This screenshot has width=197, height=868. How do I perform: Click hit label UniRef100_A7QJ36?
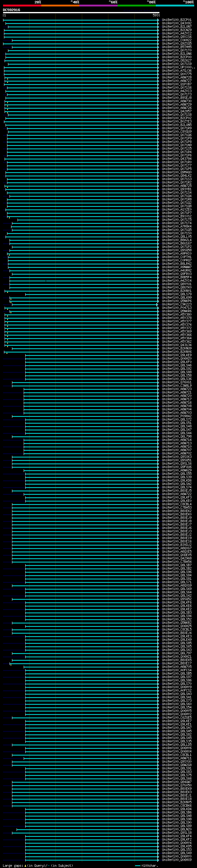pos(176,71)
